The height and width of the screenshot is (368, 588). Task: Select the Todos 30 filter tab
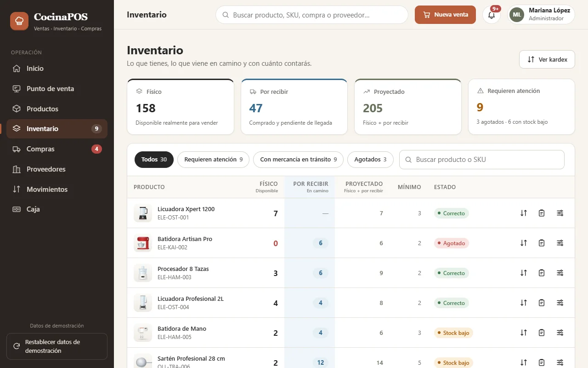[x=154, y=160]
